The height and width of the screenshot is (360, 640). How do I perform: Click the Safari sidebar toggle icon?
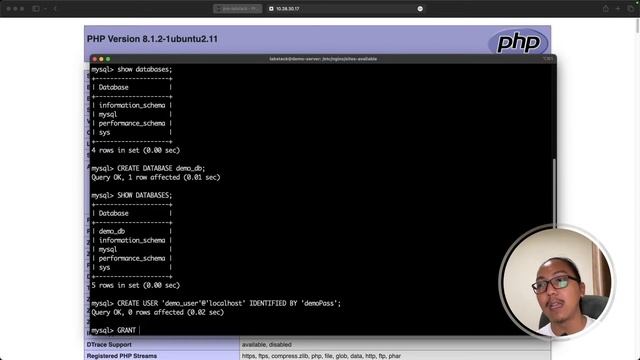(x=36, y=9)
